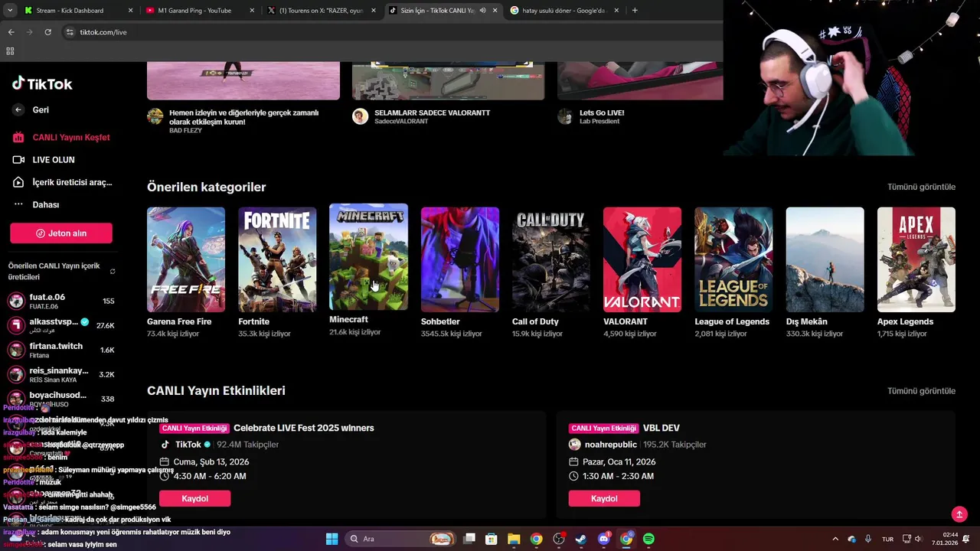Viewport: 980px width, 551px height.
Task: Click the TikTok logo in the sidebar
Action: pos(42,83)
